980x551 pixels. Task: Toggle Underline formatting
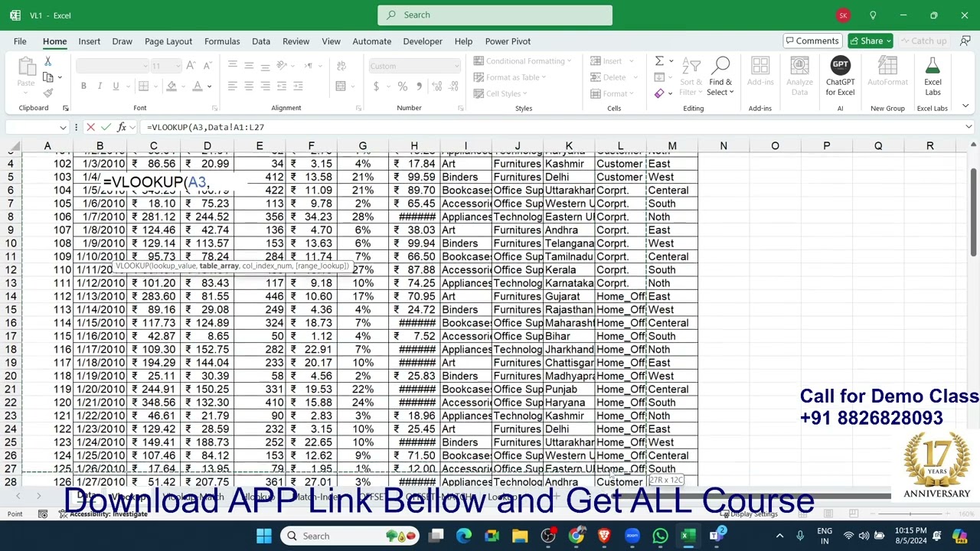(x=116, y=86)
